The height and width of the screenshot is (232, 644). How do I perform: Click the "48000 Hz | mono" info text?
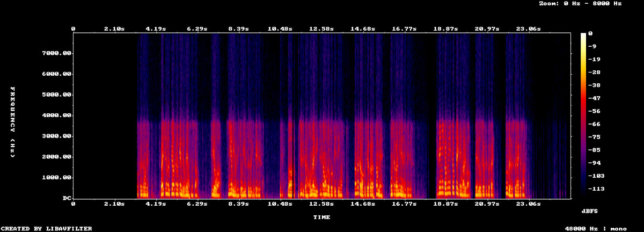coord(596,229)
